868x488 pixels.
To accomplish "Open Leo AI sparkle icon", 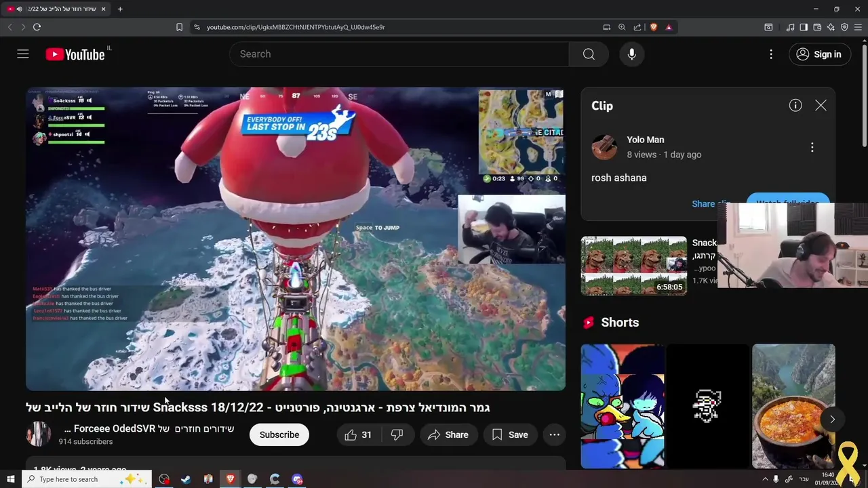I will coord(831,27).
